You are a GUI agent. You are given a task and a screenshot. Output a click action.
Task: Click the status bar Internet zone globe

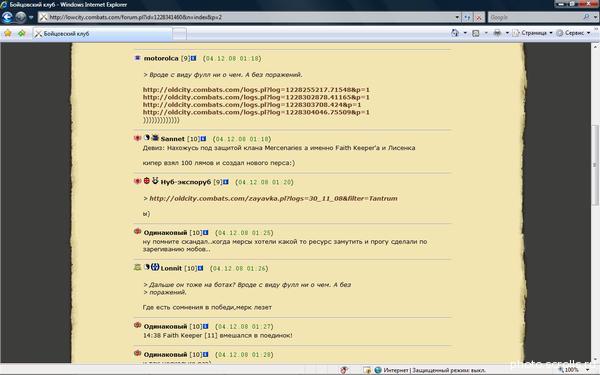click(378, 370)
